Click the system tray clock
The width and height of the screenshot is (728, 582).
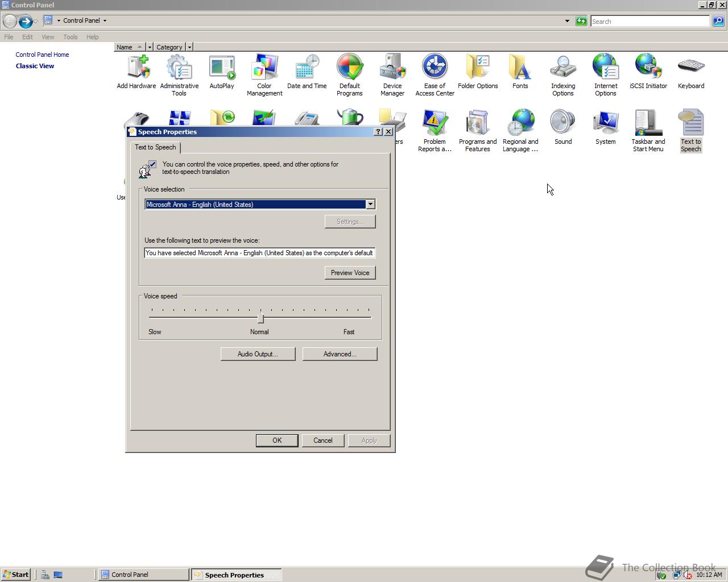click(x=709, y=575)
